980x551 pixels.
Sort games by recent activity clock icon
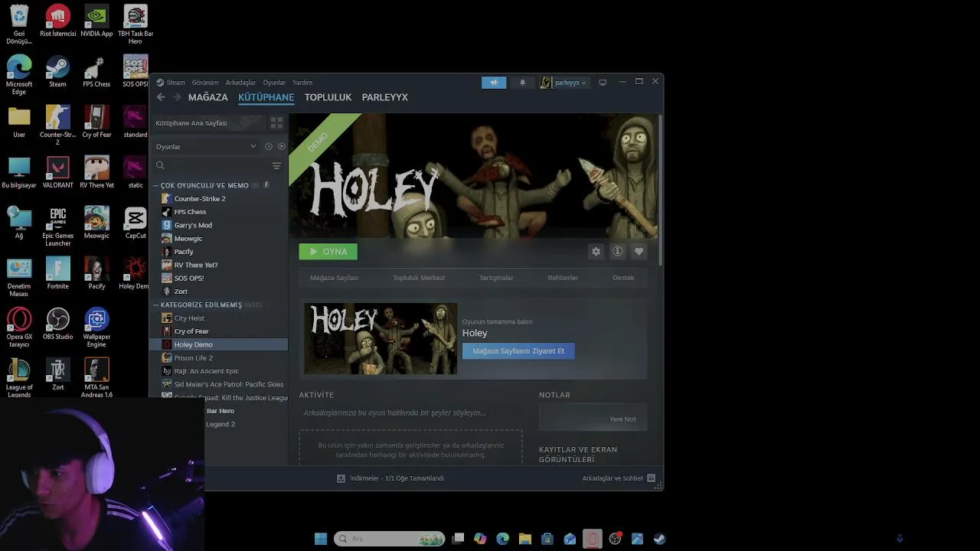pos(269,146)
